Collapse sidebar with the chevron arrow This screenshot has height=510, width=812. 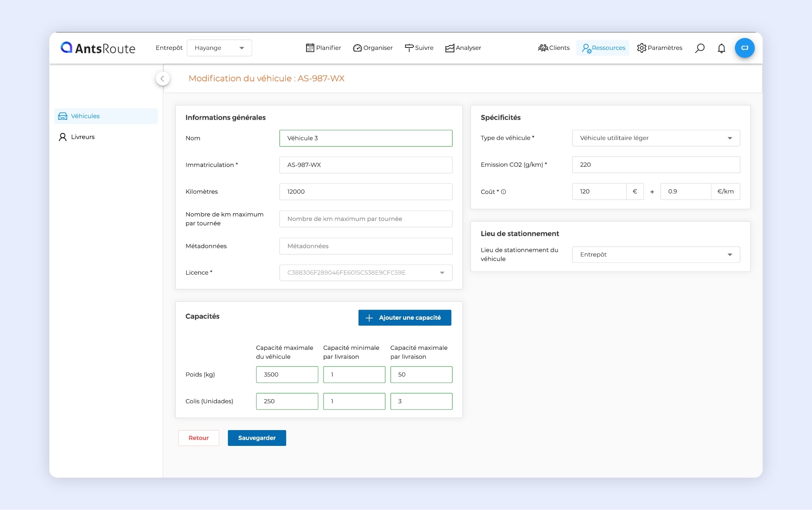pyautogui.click(x=162, y=79)
